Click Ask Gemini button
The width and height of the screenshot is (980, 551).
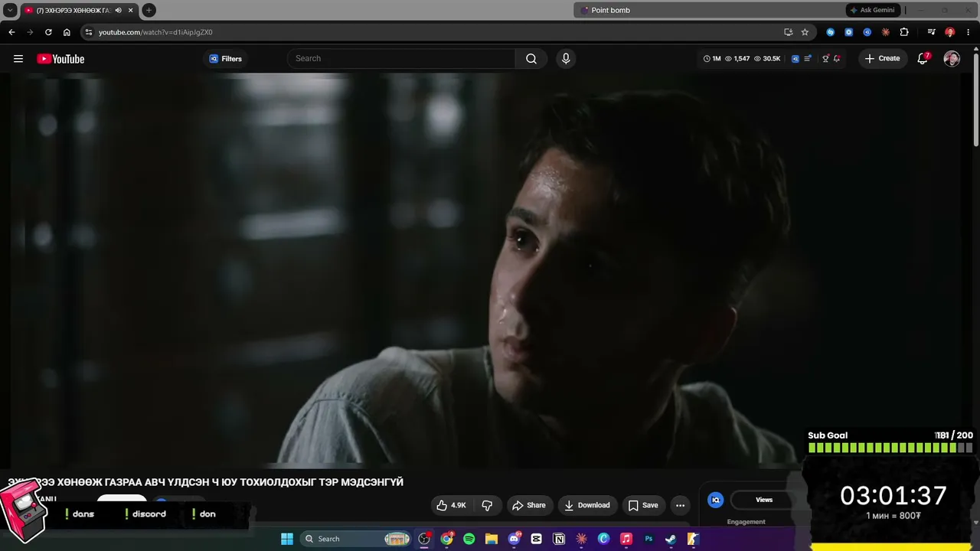pyautogui.click(x=872, y=10)
